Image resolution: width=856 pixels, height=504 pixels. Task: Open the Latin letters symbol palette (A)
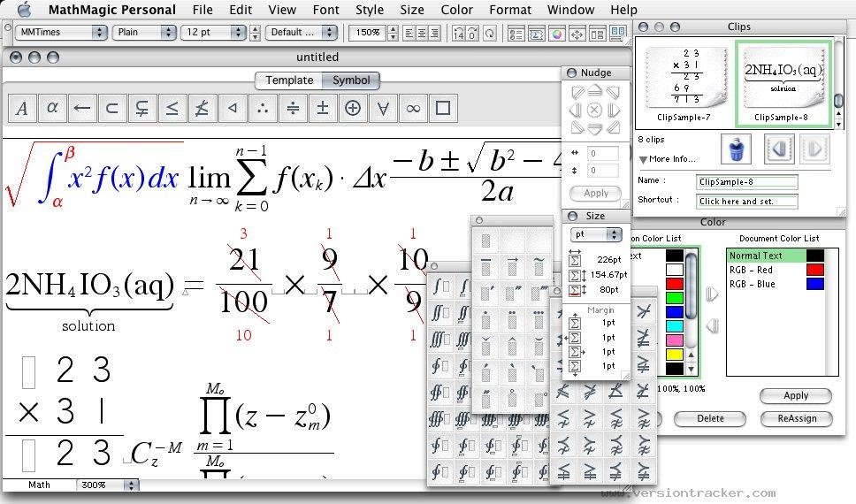(x=22, y=108)
